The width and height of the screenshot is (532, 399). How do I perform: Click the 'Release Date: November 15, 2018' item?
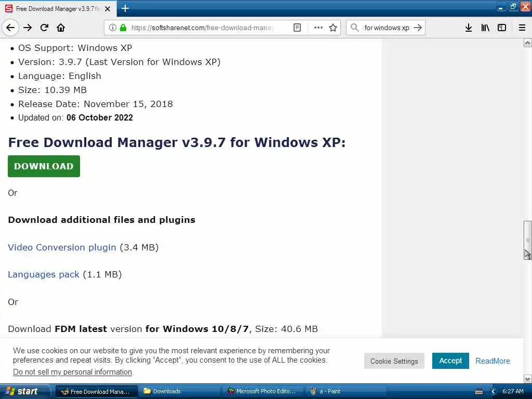click(96, 104)
